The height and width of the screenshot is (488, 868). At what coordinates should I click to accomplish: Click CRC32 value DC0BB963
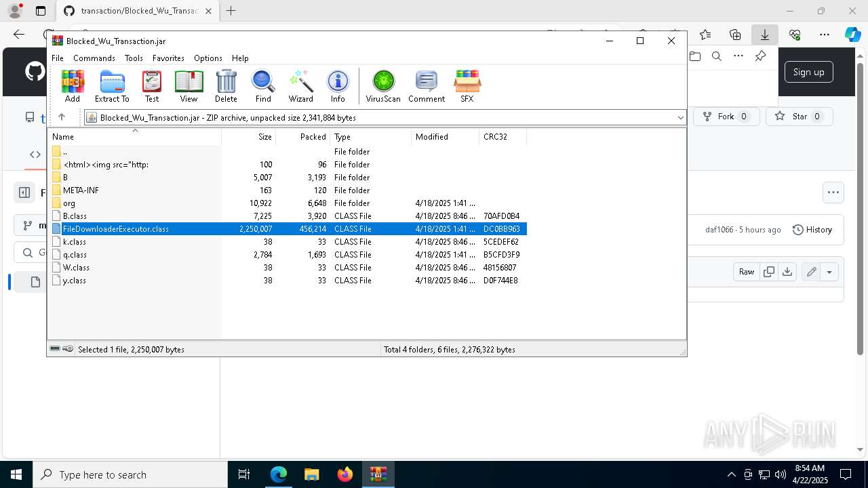click(x=501, y=229)
